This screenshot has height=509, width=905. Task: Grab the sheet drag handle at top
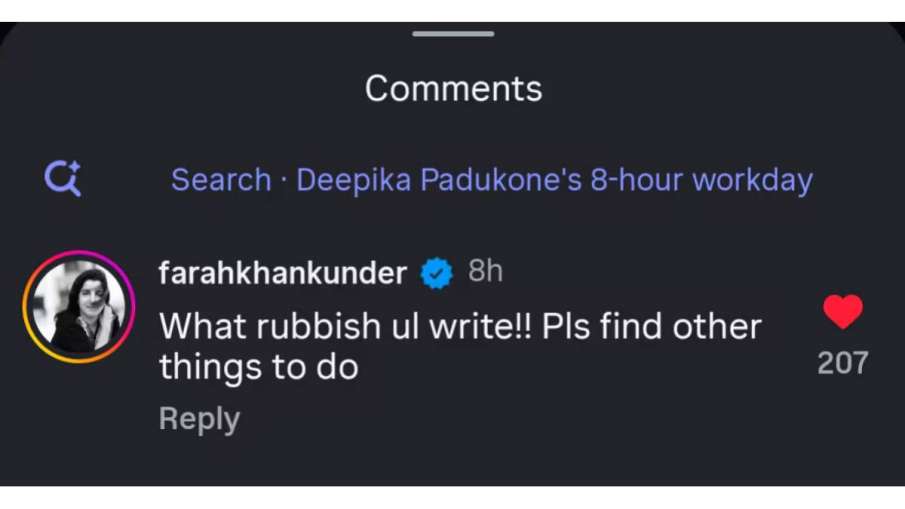pos(453,34)
